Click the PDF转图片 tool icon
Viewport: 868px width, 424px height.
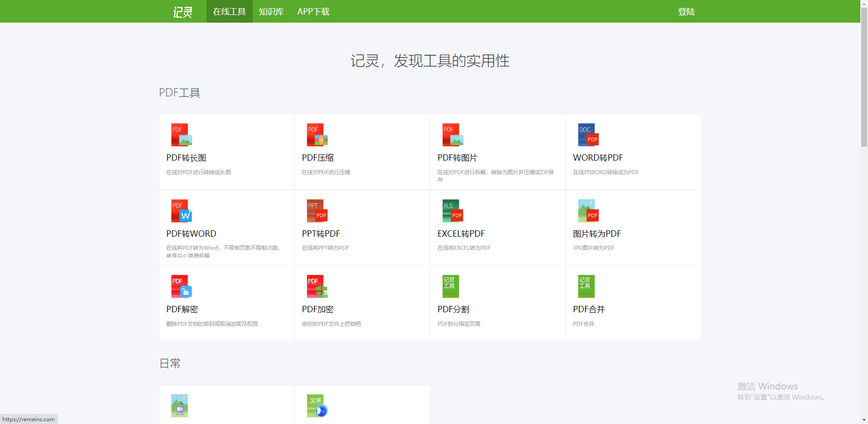(453, 135)
